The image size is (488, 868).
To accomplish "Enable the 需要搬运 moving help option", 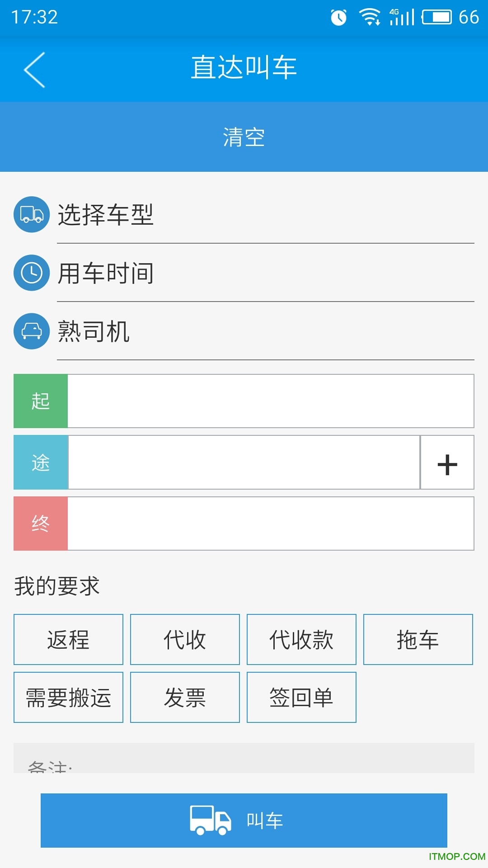I will coord(68,697).
